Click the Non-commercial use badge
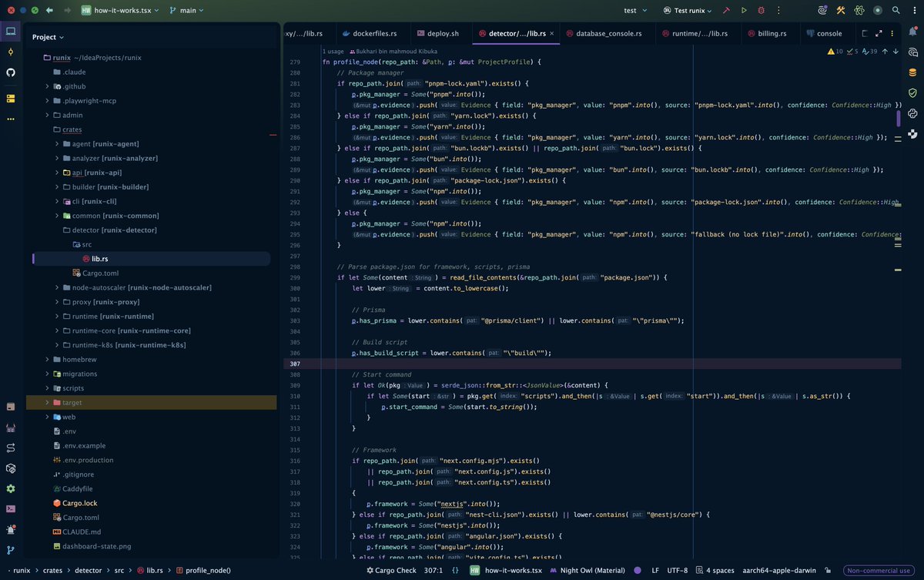 tap(879, 571)
